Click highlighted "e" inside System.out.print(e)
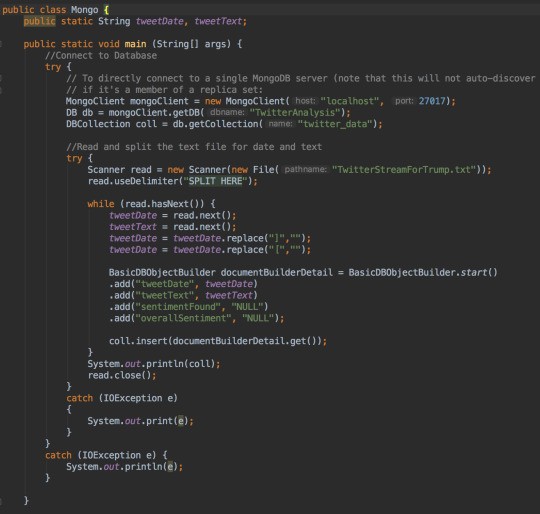Screen dimensions: 540x514 180,421
